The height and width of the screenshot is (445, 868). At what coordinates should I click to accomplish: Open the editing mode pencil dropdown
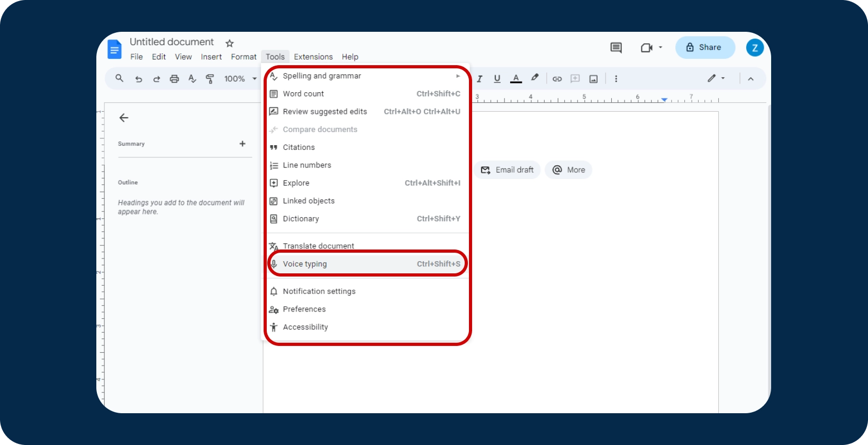(716, 78)
